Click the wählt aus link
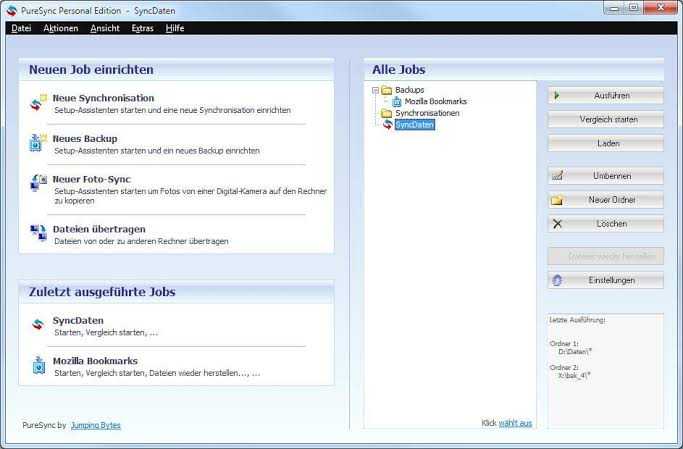The image size is (683, 449). coord(516,423)
